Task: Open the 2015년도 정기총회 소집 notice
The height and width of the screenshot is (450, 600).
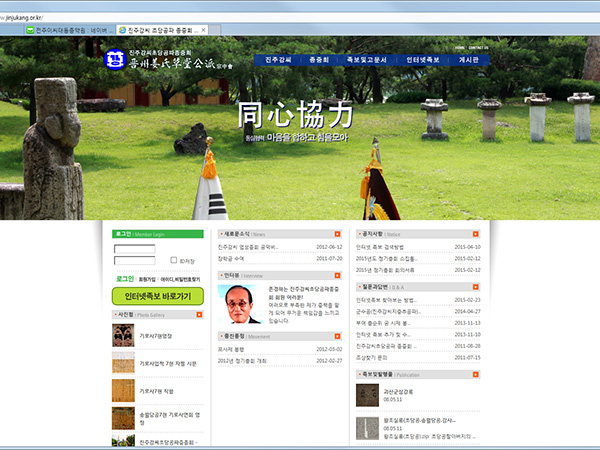Action: 386,259
